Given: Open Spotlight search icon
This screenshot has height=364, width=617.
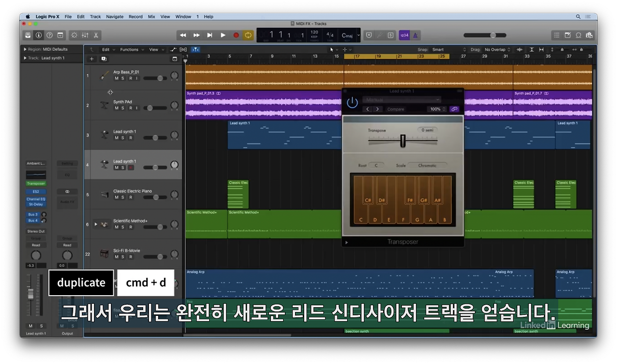Looking at the screenshot, I should click(x=578, y=16).
